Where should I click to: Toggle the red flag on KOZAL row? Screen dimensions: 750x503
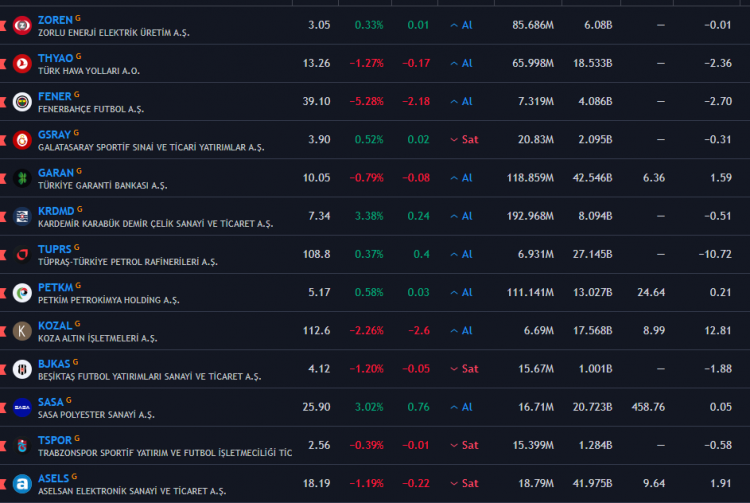tap(3, 331)
